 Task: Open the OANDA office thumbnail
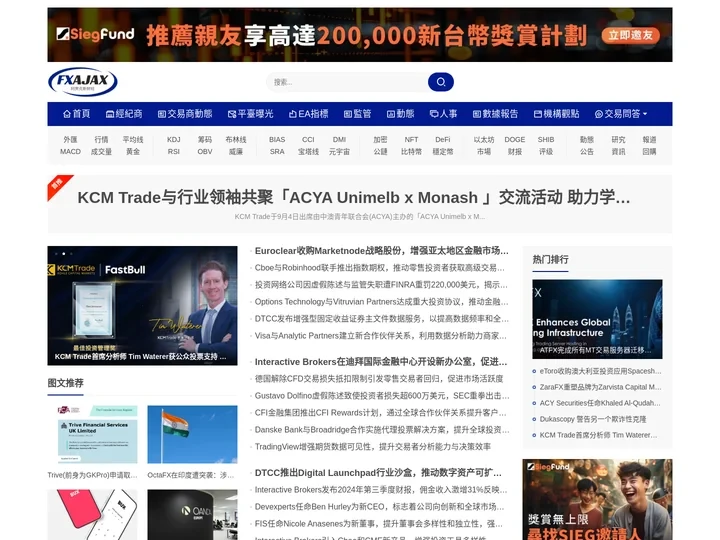coord(192,515)
